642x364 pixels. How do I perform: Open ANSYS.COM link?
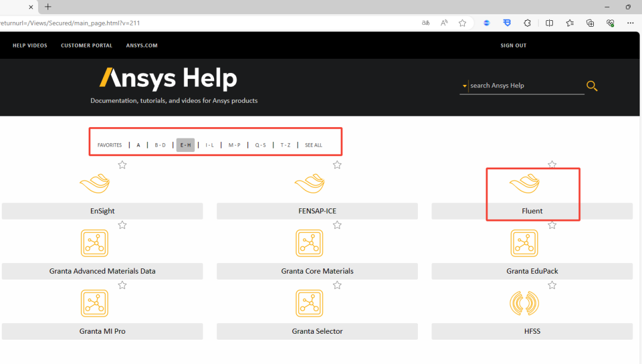[141, 45]
